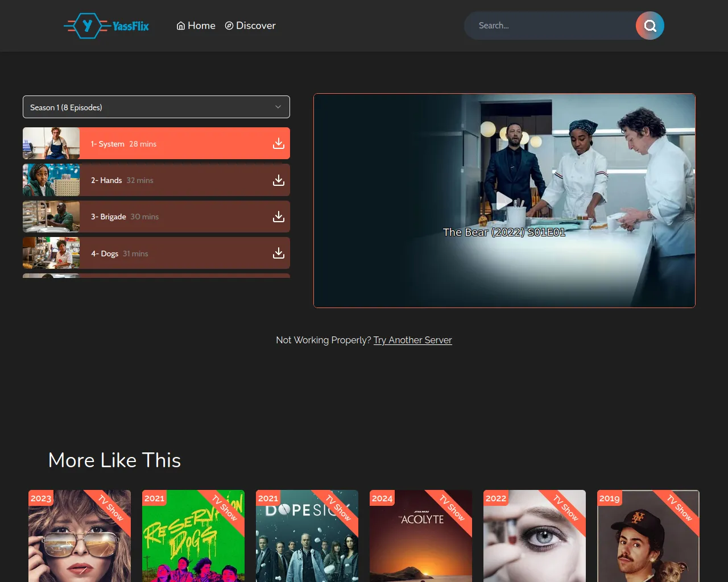Open the Discover page
Image resolution: width=728 pixels, height=582 pixels.
tap(250, 26)
